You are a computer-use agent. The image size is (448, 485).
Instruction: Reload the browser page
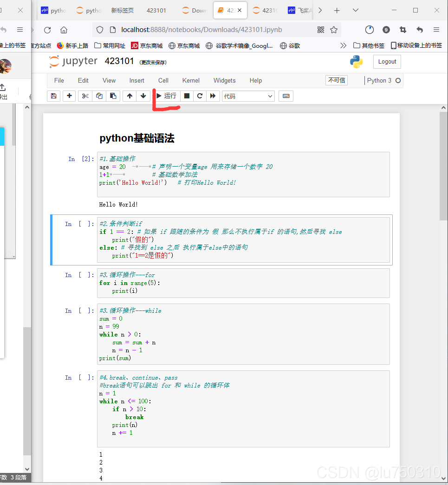[47, 30]
